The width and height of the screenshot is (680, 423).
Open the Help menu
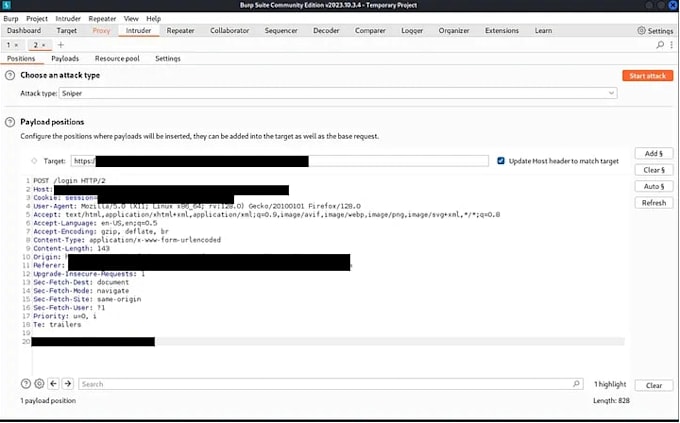[x=154, y=19]
